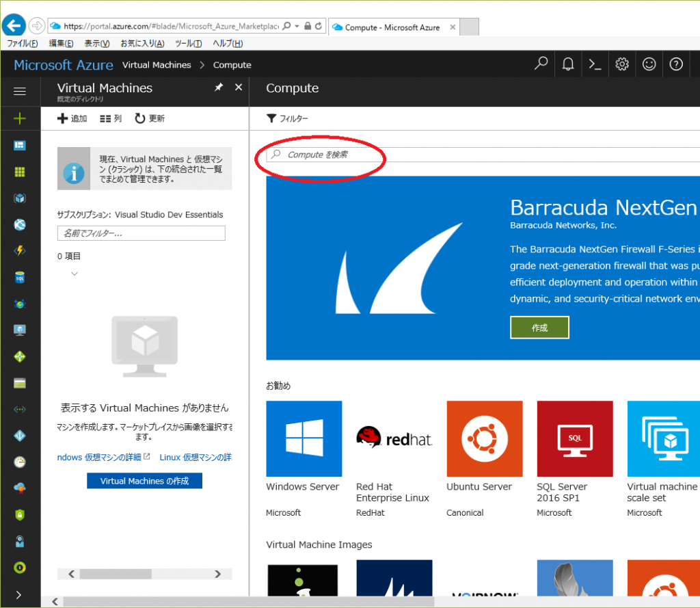Click 作成 on the Barracuda NextGen banner

539,328
